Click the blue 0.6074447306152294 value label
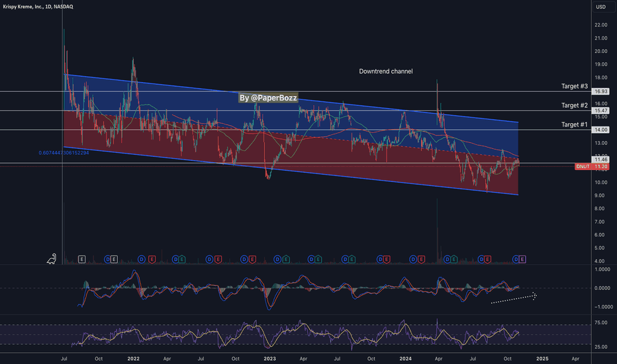 point(64,153)
